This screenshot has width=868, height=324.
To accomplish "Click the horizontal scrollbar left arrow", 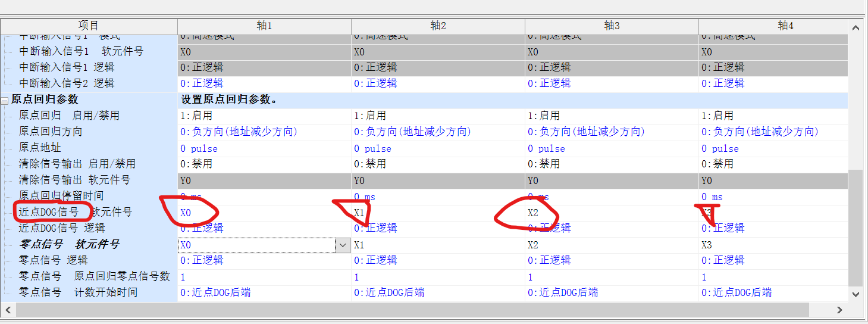I will (x=8, y=310).
